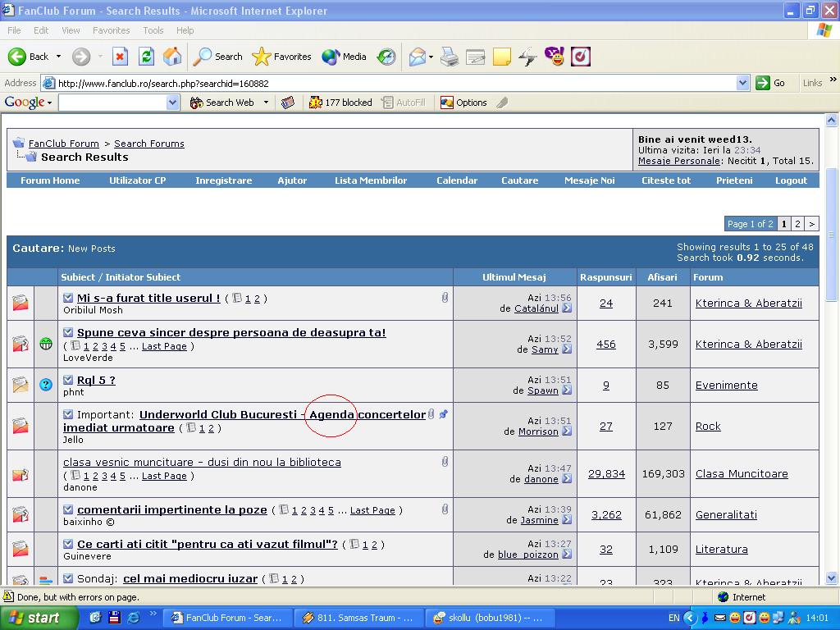Toggle checkbox icon beside Rql 5 ? thread
This screenshot has height=630, width=840.
[x=68, y=381]
